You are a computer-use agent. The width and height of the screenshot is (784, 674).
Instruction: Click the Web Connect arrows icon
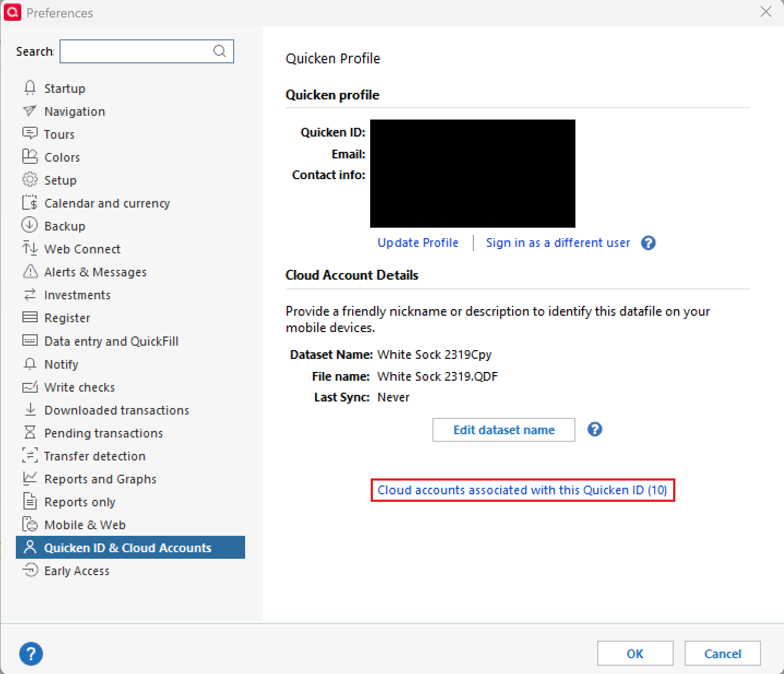click(x=30, y=249)
